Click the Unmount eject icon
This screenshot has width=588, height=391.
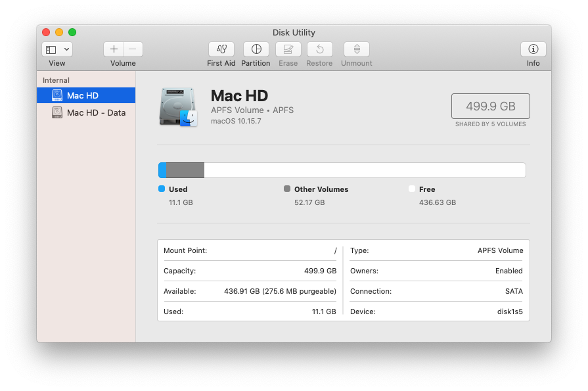pyautogui.click(x=357, y=49)
